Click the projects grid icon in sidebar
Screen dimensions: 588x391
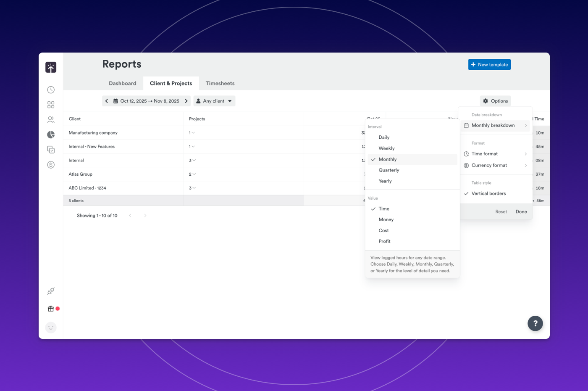(x=51, y=105)
